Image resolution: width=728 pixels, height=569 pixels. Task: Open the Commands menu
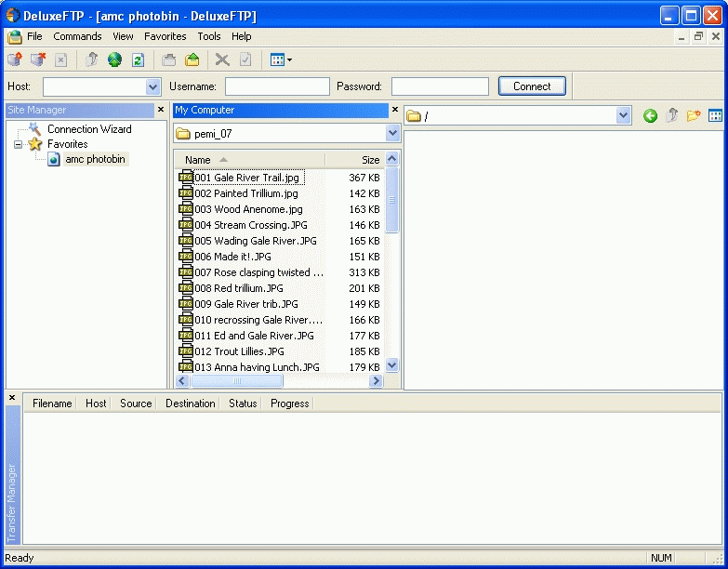(77, 36)
